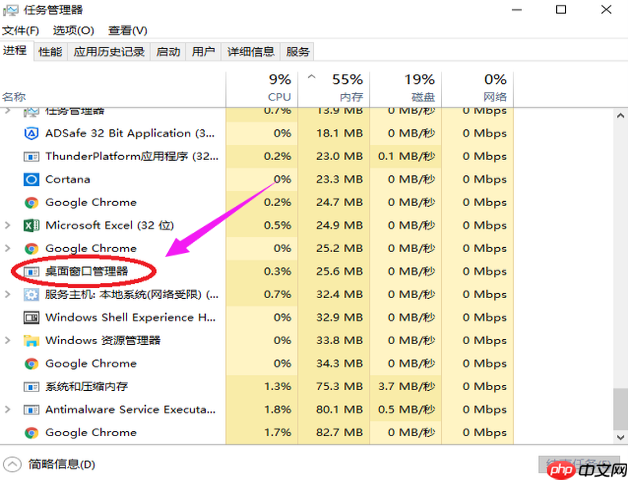Click Chrome icon in 82.7 MB row
This screenshot has height=480, width=628.
tap(31, 433)
